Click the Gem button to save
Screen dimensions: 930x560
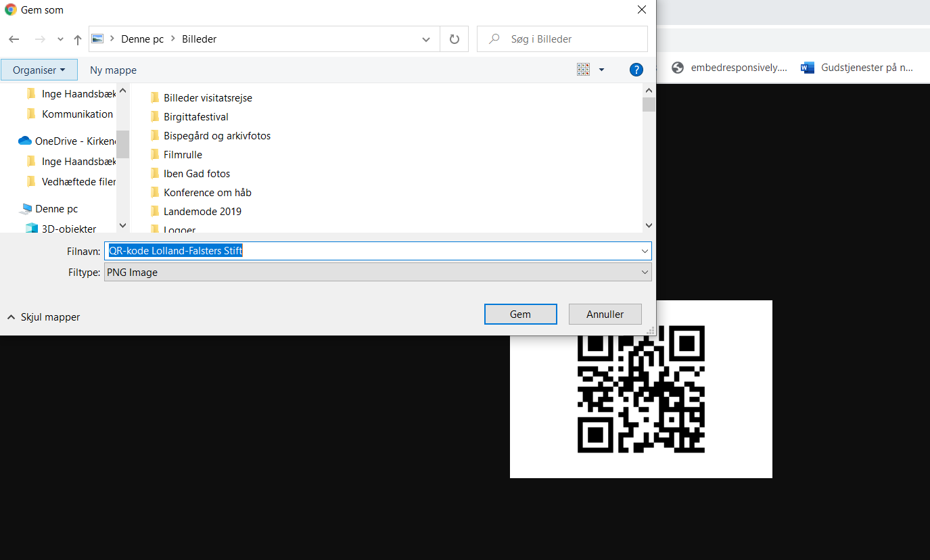tap(520, 314)
